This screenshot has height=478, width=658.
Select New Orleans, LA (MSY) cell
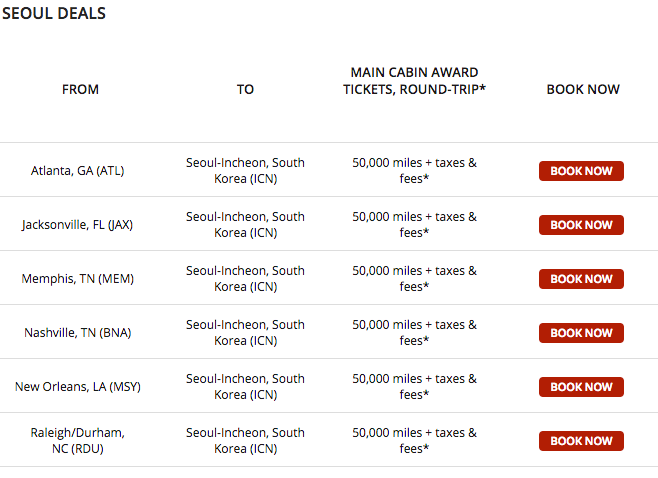(78, 387)
